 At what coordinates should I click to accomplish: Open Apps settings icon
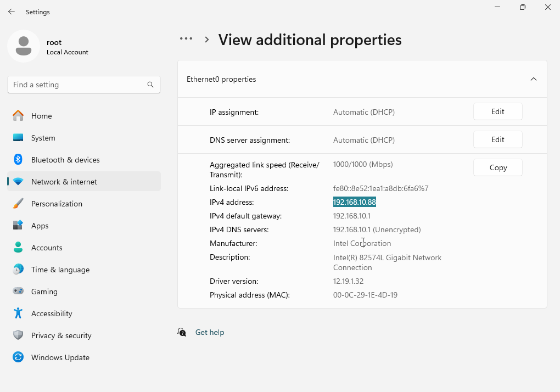pyautogui.click(x=18, y=226)
